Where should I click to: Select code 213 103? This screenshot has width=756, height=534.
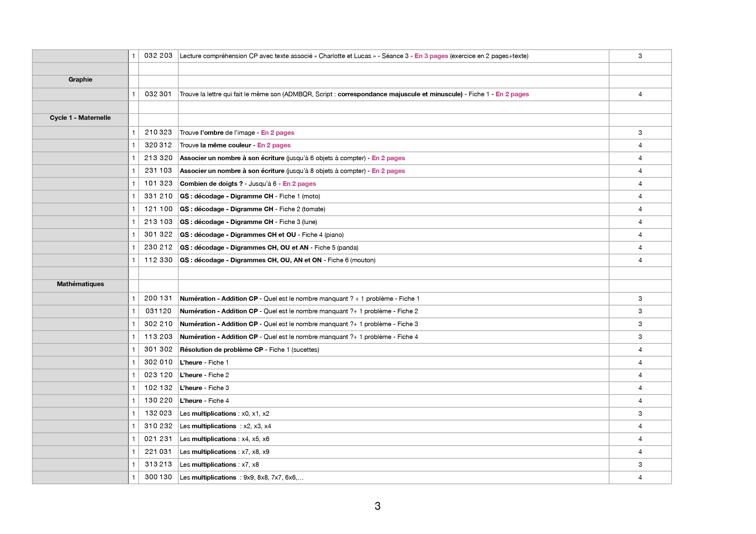point(158,222)
